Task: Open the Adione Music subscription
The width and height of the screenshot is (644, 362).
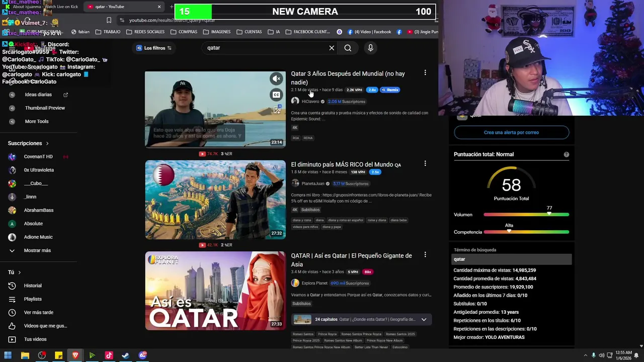Action: [38, 237]
